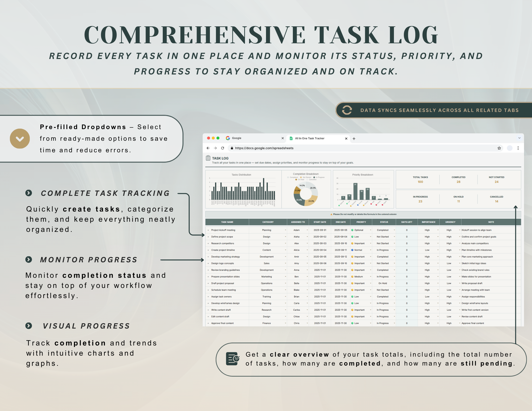This screenshot has width=532, height=411.
Task: Open tab search chevron at top right
Action: click(519, 138)
